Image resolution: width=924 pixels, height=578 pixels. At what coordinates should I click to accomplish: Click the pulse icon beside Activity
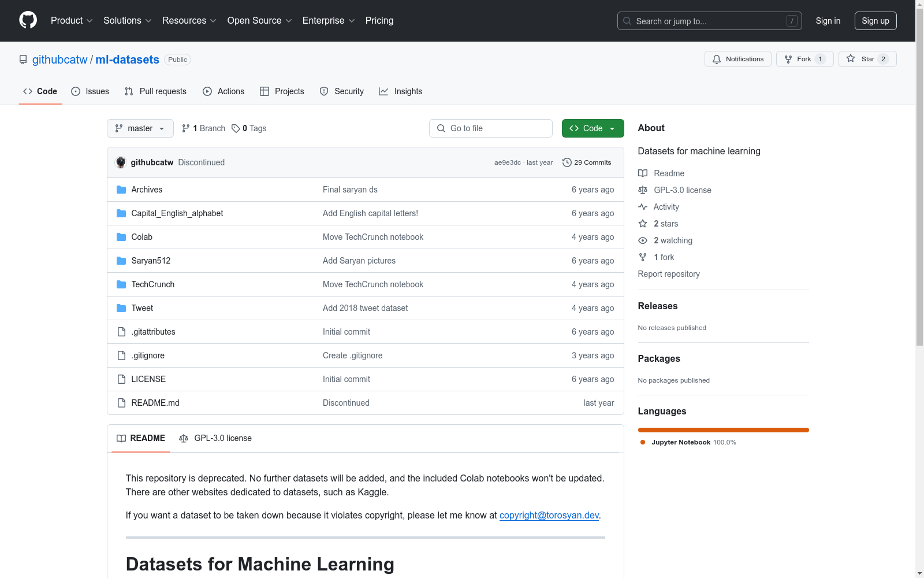click(x=643, y=207)
